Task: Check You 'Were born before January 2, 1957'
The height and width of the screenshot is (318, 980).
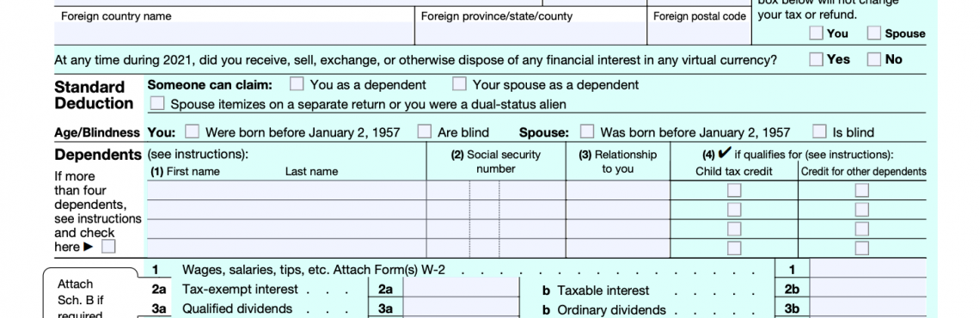Action: click(x=193, y=131)
